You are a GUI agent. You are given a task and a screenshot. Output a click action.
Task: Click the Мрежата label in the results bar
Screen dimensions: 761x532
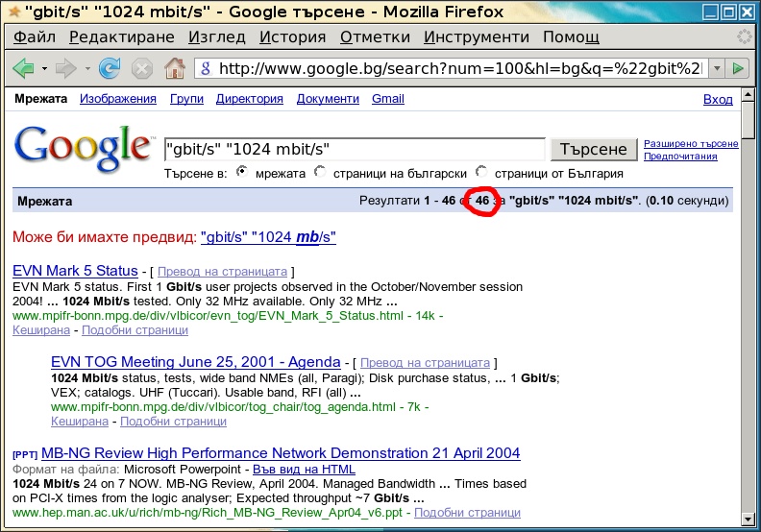pyautogui.click(x=44, y=202)
